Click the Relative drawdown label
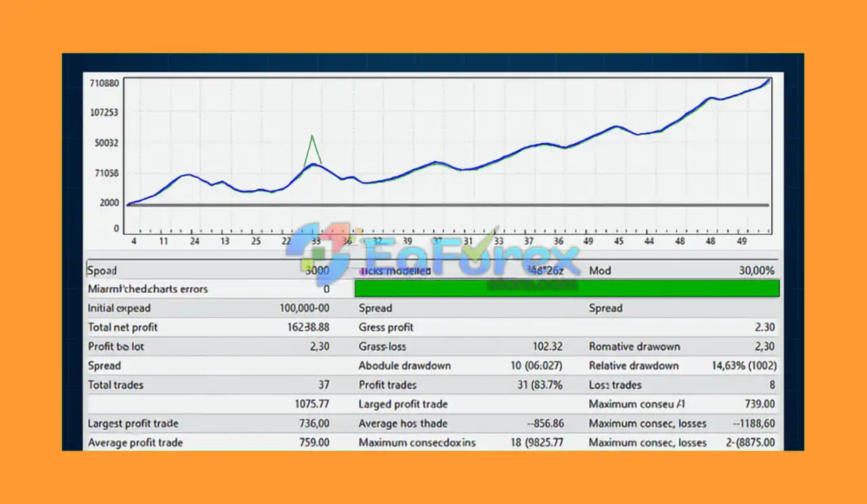The height and width of the screenshot is (504, 867). pyautogui.click(x=633, y=366)
